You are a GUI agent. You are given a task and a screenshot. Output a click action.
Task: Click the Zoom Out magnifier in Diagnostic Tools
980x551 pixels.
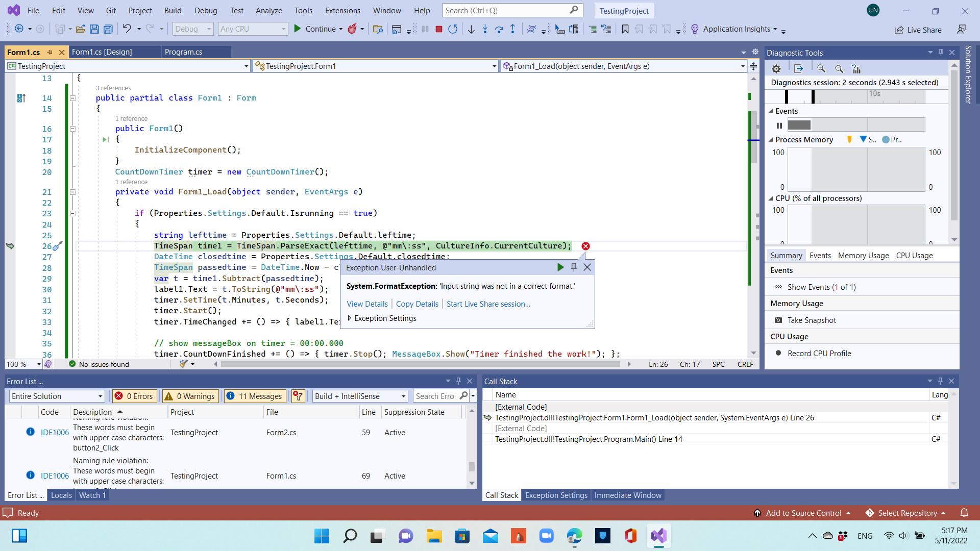tap(839, 69)
